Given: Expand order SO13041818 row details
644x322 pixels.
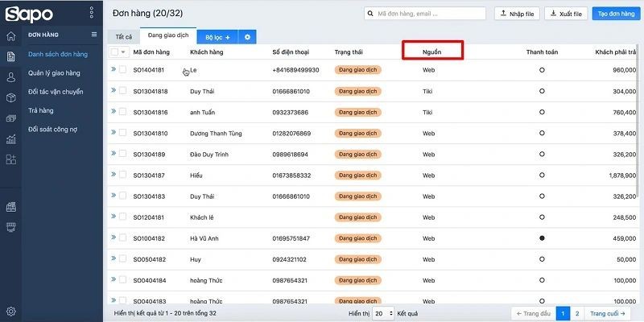Looking at the screenshot, I should tap(114, 91).
